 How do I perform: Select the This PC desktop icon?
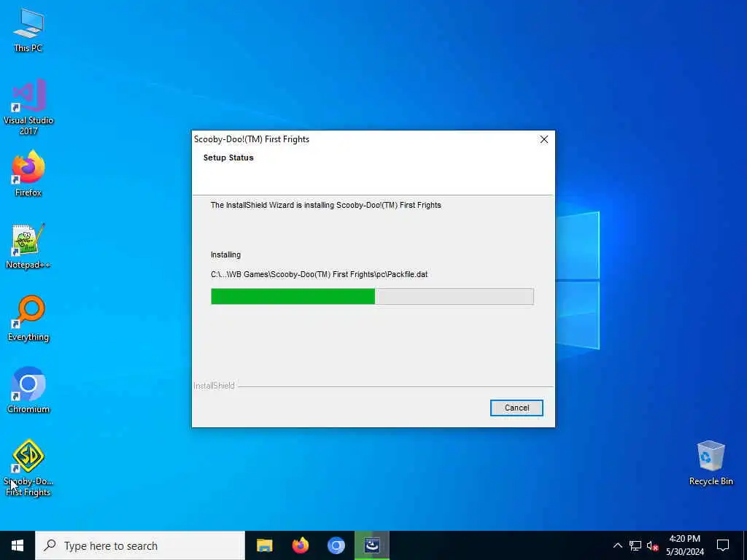28,30
